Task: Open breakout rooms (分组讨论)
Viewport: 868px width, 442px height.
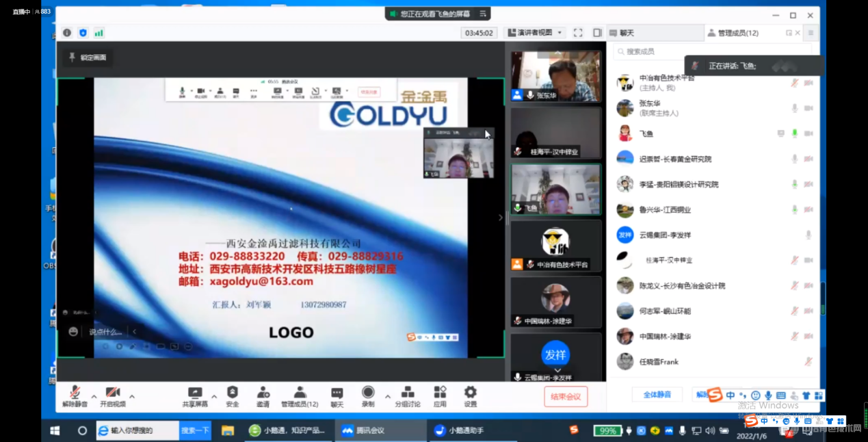Action: click(x=408, y=392)
